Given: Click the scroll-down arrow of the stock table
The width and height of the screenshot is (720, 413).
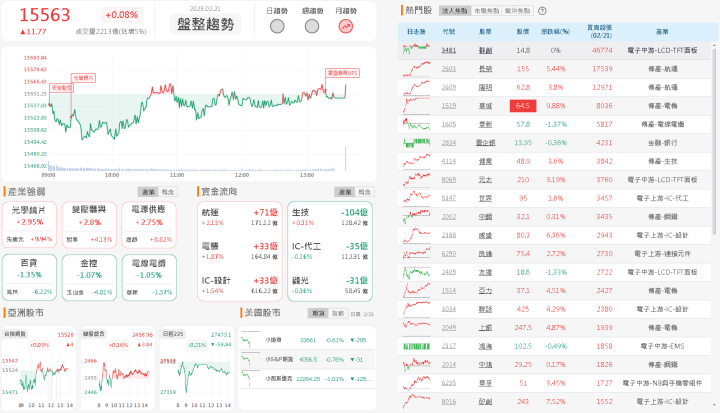Looking at the screenshot, I should (714, 405).
